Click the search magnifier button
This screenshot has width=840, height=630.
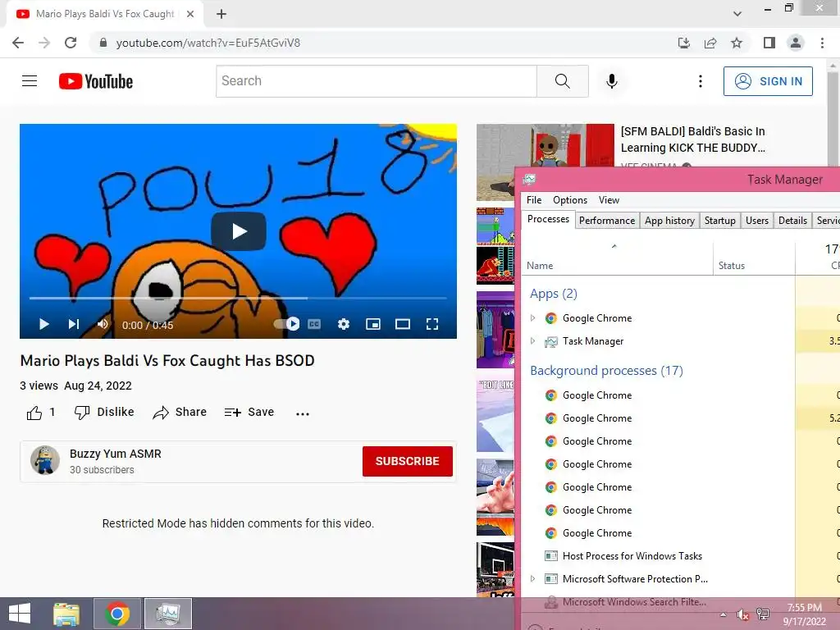[x=563, y=81]
